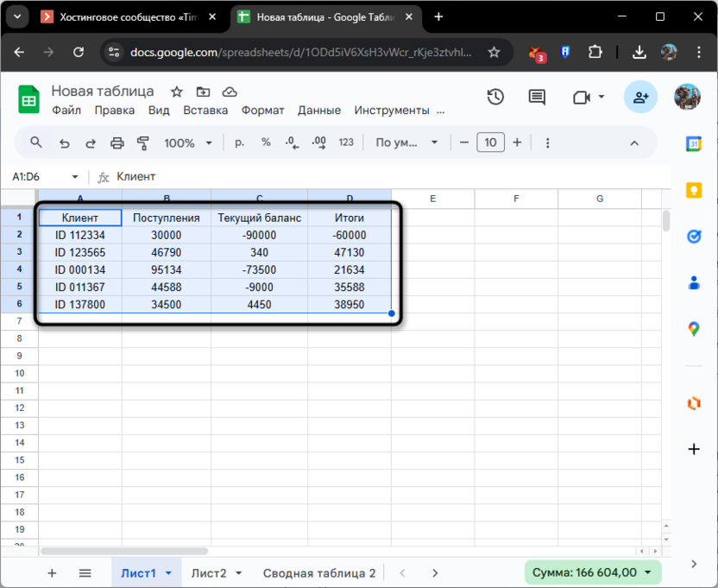Open Google Calendar in side panel
Screen dimensions: 718x588
tap(693, 144)
